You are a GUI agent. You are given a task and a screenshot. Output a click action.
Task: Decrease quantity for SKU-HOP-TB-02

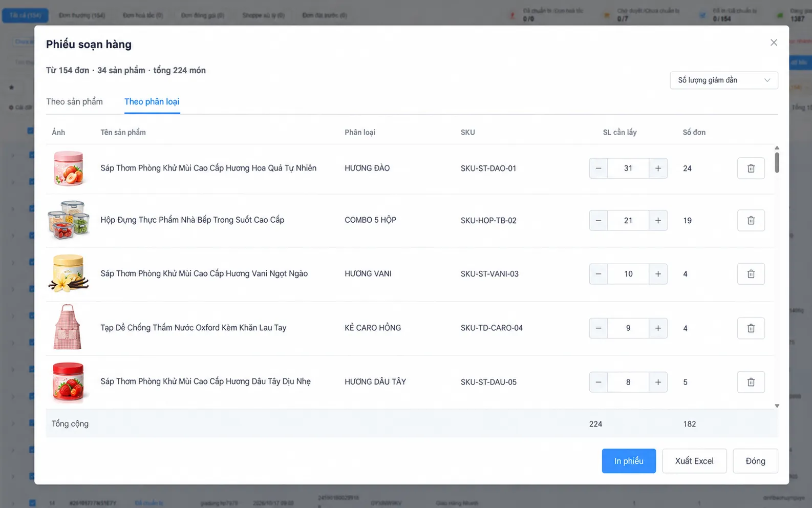(x=599, y=220)
